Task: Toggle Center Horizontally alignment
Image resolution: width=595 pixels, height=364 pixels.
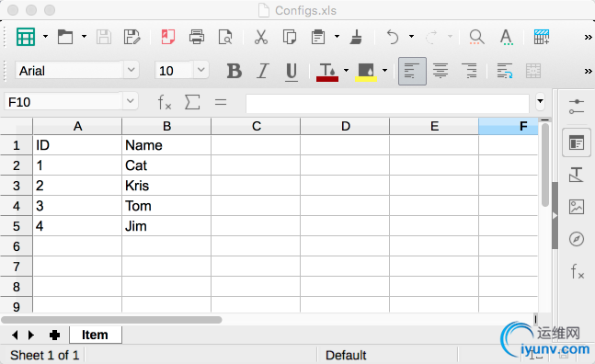Action: click(x=441, y=71)
